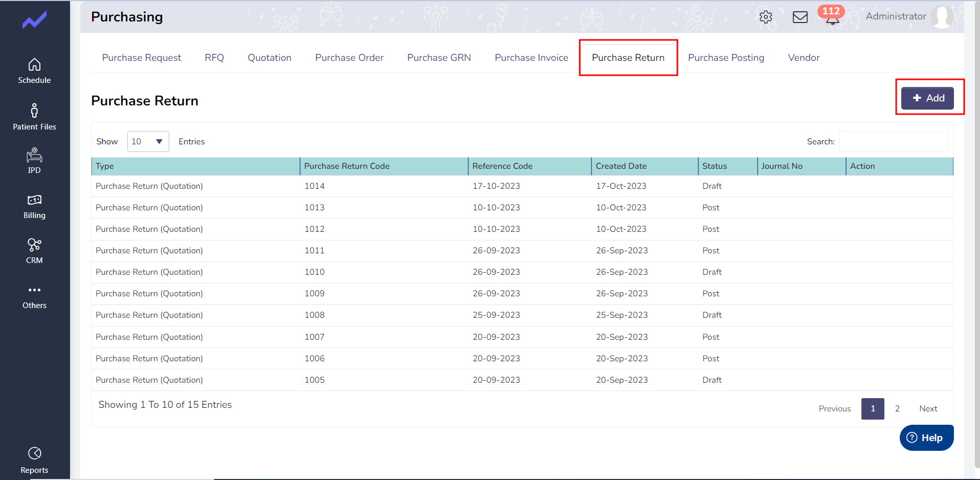Jump to page 2 of entries
The height and width of the screenshot is (480, 980).
pos(897,408)
